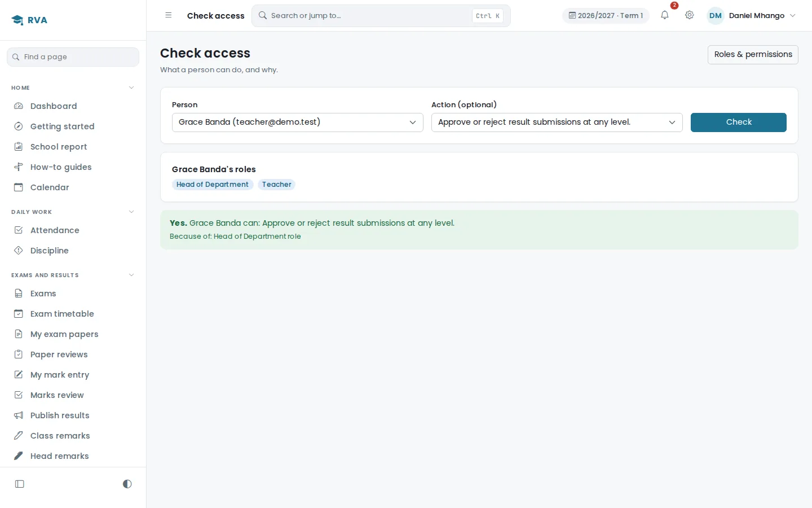This screenshot has width=812, height=508.
Task: Open the Action (optional) dropdown
Action: [557, 122]
